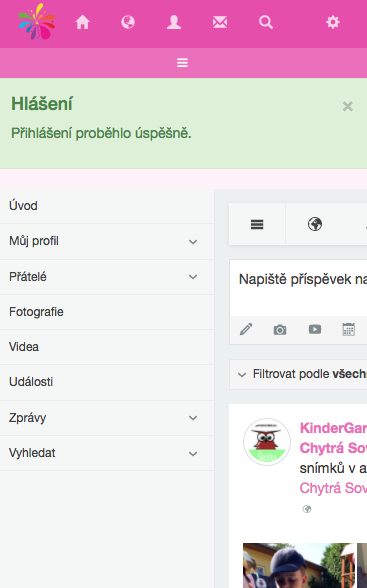The image size is (367, 588).
Task: Open the owl avatar thumbnail
Action: click(267, 442)
